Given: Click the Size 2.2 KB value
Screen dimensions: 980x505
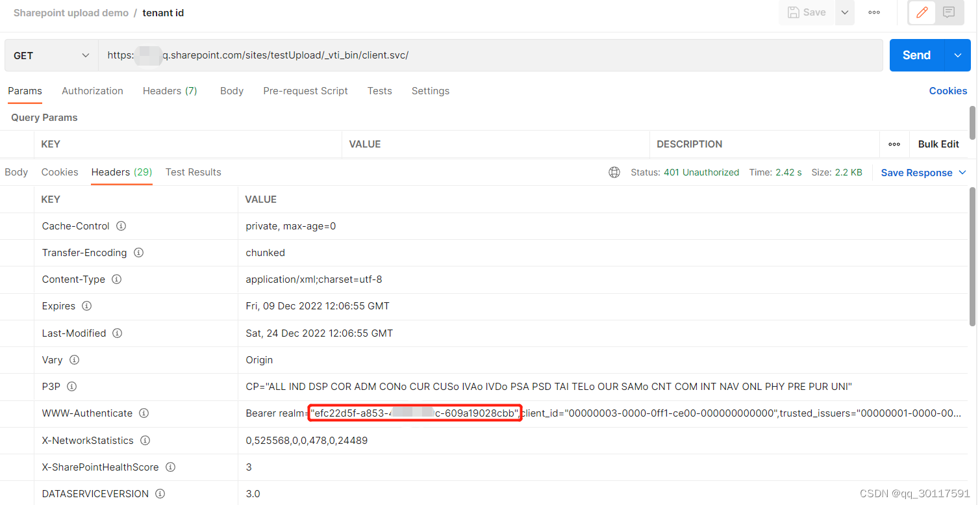Looking at the screenshot, I should coord(848,172).
